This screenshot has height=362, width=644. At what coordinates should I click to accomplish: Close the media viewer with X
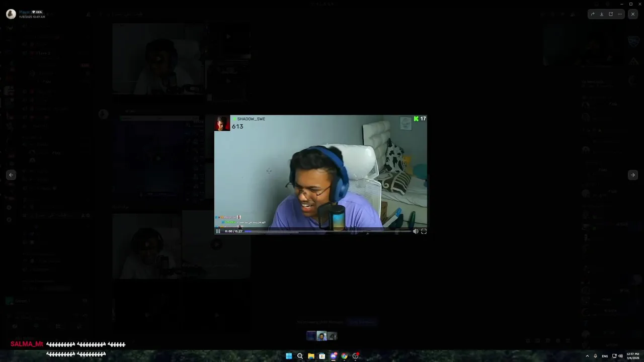pyautogui.click(x=633, y=14)
